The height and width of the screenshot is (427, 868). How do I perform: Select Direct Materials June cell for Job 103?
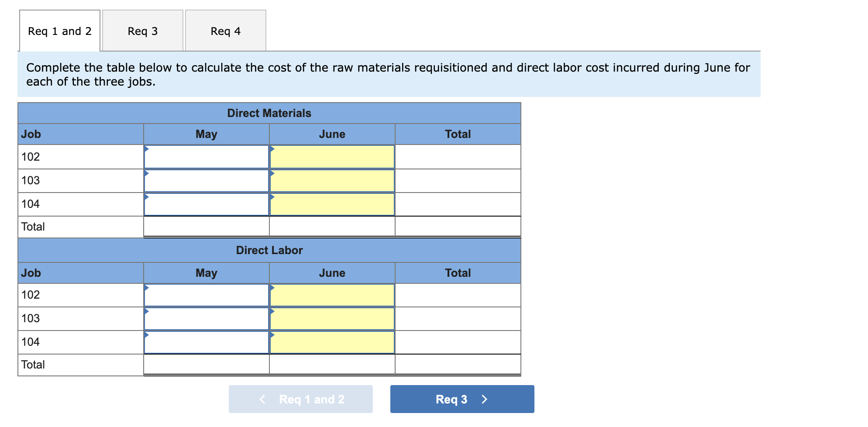[x=332, y=181]
